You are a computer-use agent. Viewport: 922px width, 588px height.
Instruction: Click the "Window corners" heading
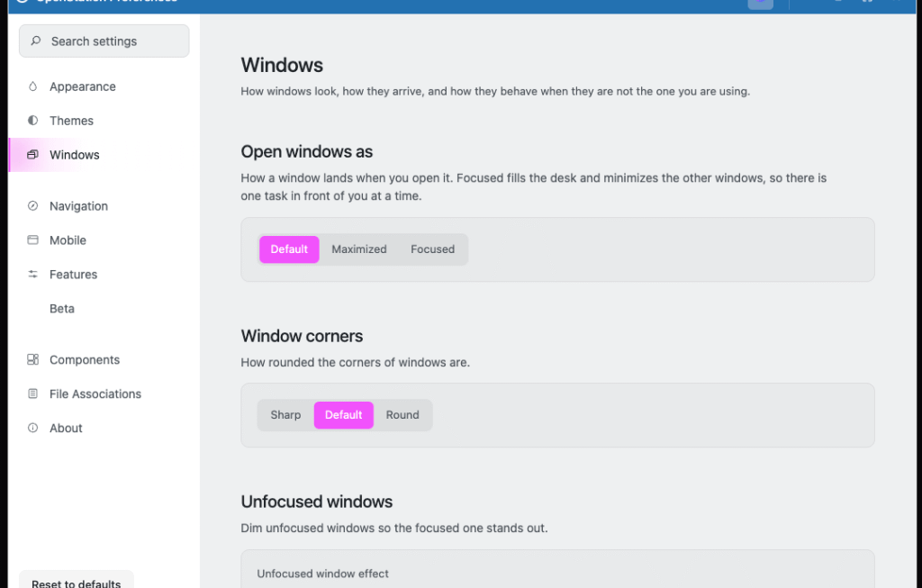[303, 336]
